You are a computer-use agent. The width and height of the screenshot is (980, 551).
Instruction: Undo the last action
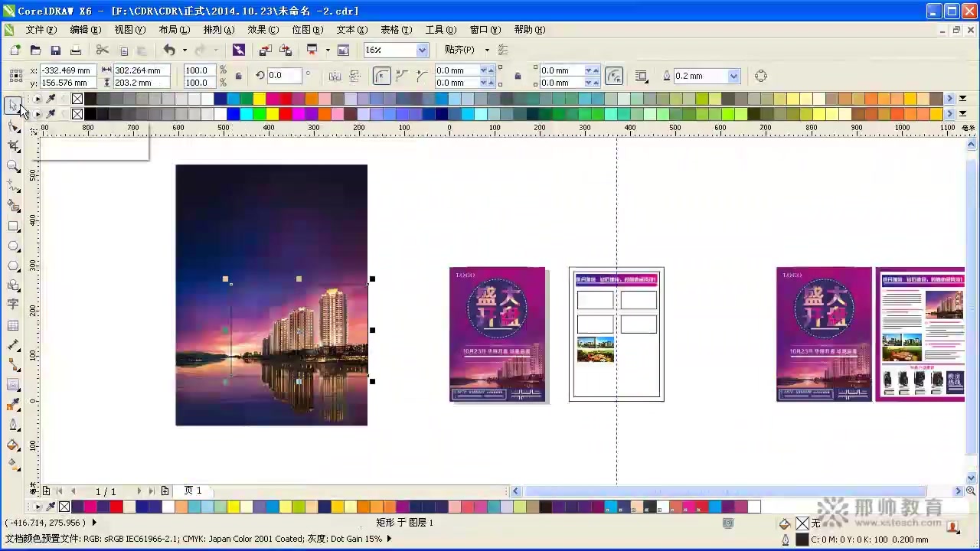pos(169,50)
